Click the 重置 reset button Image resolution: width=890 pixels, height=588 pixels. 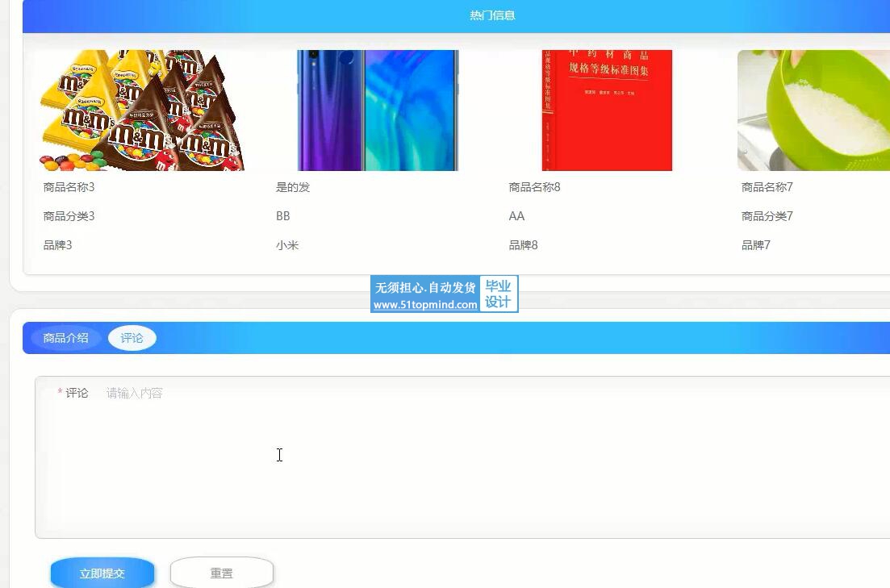[221, 573]
